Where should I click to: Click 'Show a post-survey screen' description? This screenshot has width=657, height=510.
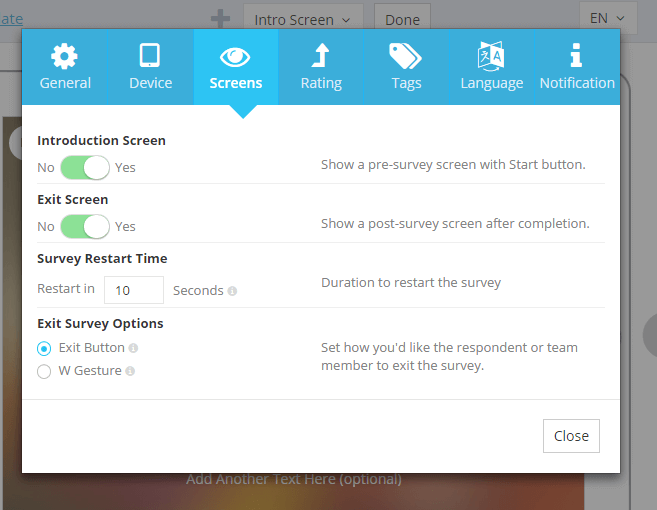[455, 224]
